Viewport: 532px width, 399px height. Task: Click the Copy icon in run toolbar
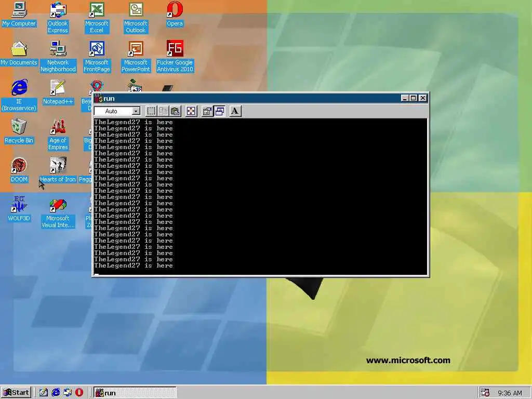(x=163, y=111)
